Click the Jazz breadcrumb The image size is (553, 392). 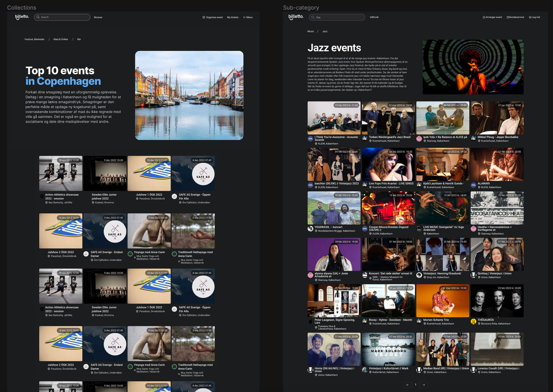325,31
